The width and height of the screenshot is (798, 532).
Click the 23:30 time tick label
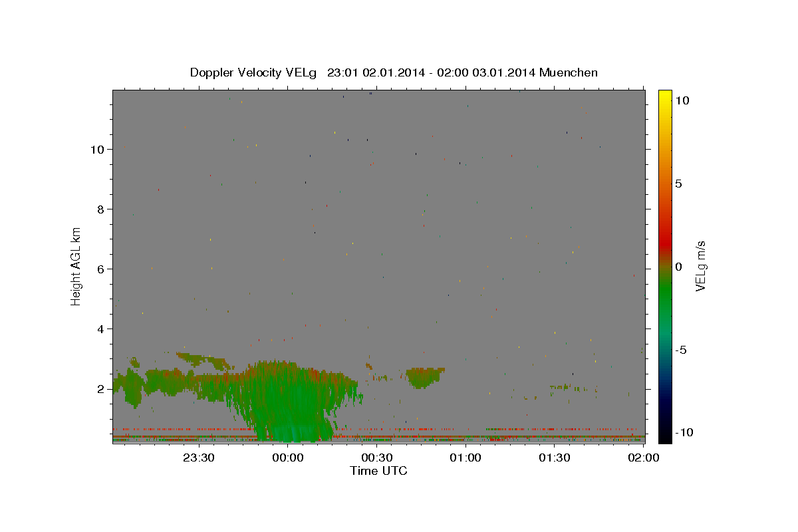tap(199, 458)
